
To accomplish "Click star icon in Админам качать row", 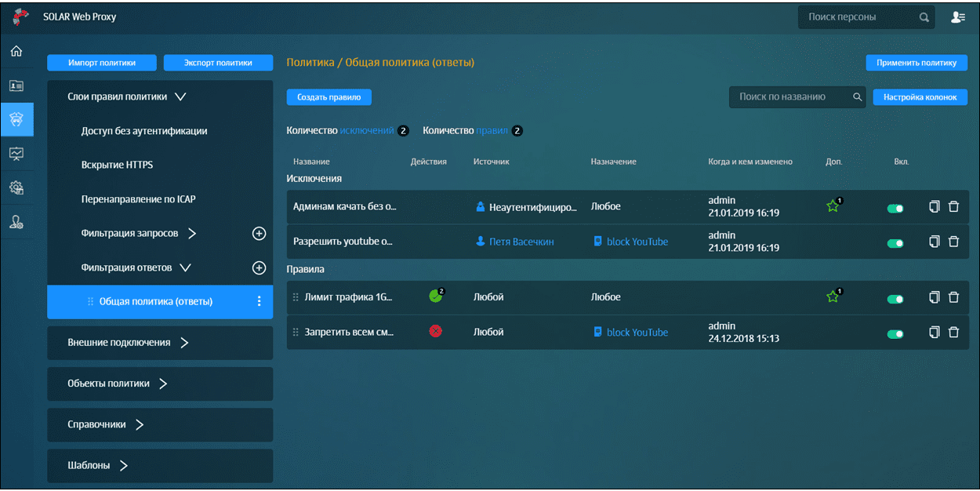I will click(x=833, y=206).
